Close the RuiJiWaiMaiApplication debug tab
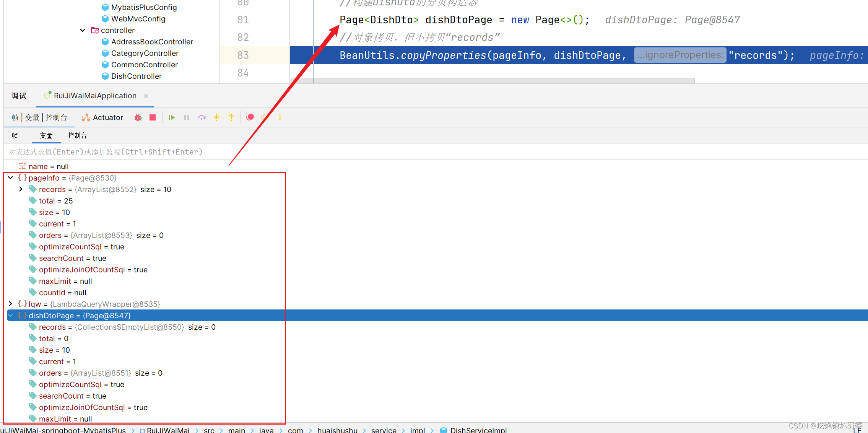Screen dimensions: 868x433 [146, 96]
